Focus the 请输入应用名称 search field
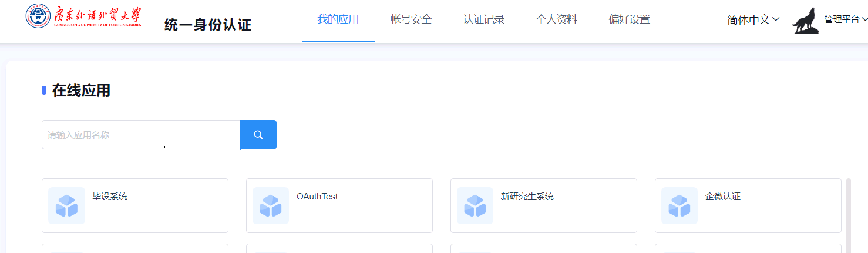This screenshot has width=868, height=253. pyautogui.click(x=141, y=135)
